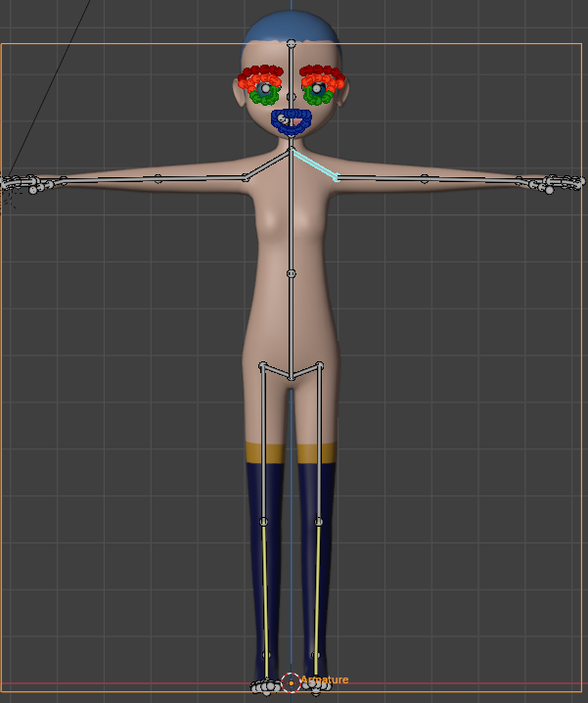Select the hand finger bones on viewer's right

pos(557,184)
